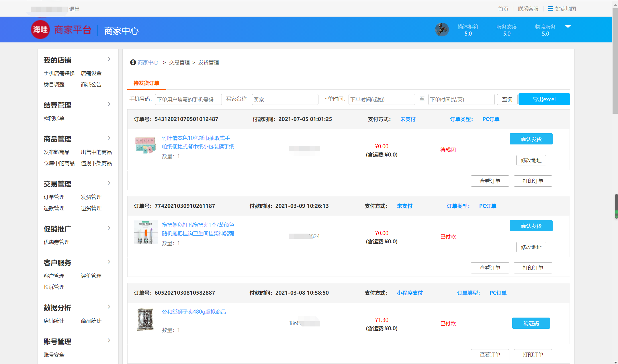Expand the 数据分析 section chevron
The image size is (618, 364).
click(109, 307)
